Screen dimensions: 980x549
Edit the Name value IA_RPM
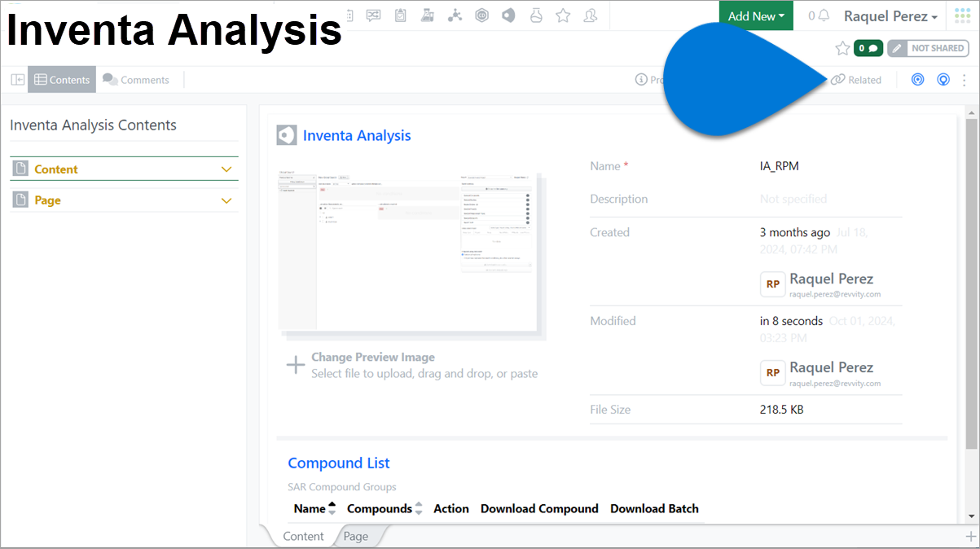[779, 165]
